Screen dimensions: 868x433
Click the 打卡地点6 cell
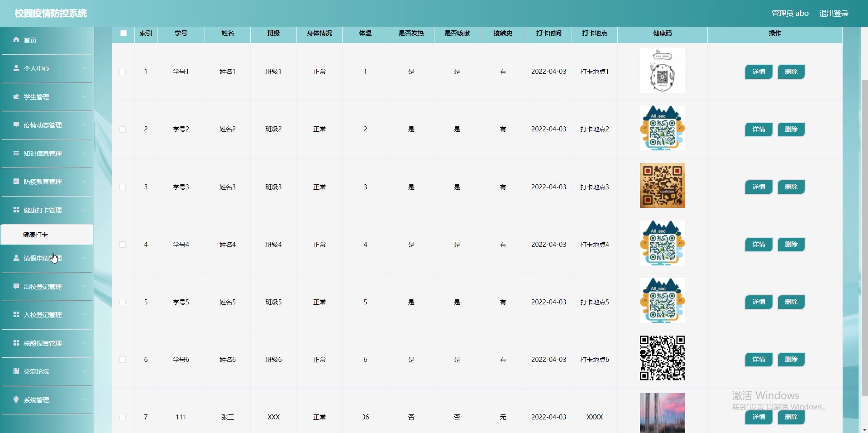click(x=595, y=360)
